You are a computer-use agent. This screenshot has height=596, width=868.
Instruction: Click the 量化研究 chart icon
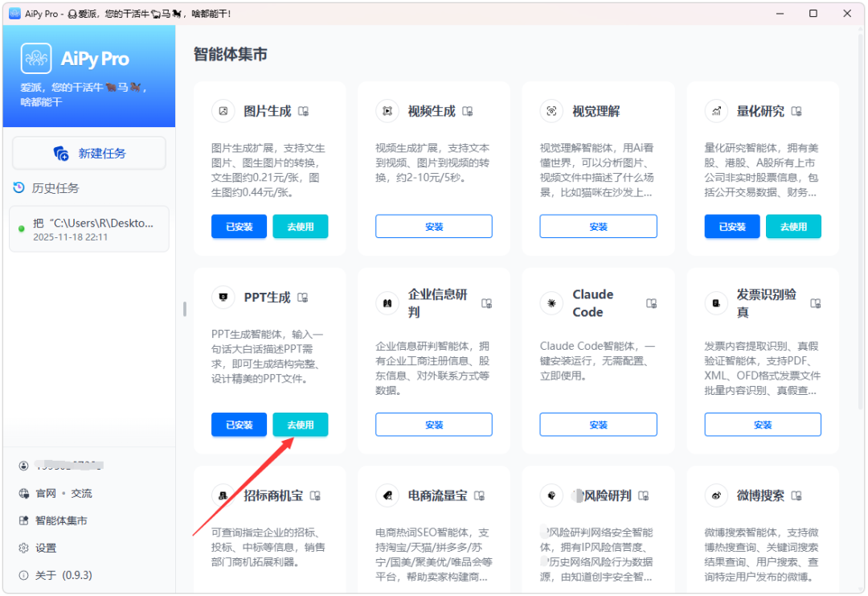716,111
